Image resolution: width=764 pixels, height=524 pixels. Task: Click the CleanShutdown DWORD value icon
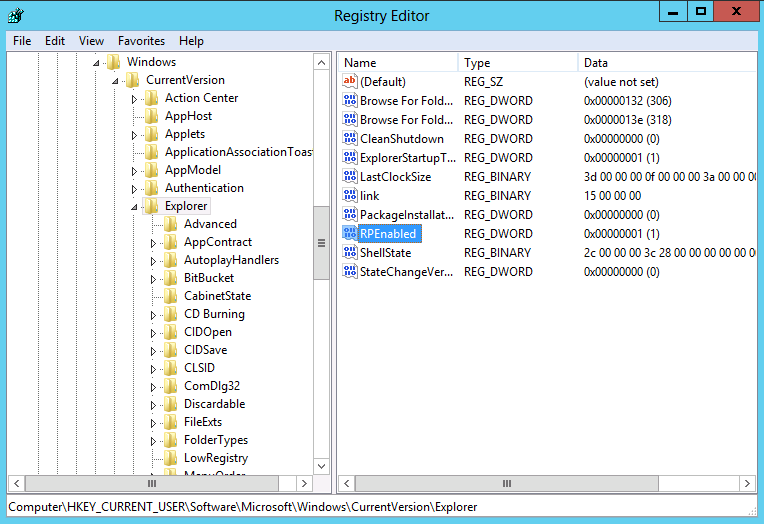coord(350,138)
